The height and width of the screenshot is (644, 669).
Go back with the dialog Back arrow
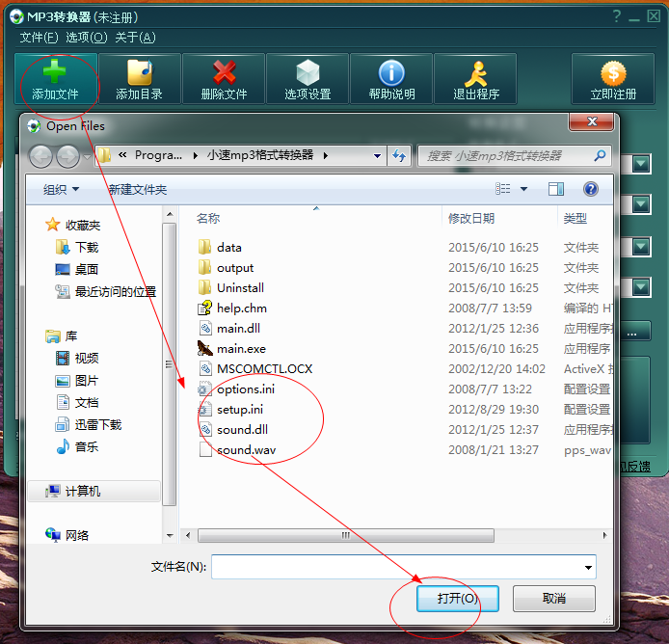[40, 156]
